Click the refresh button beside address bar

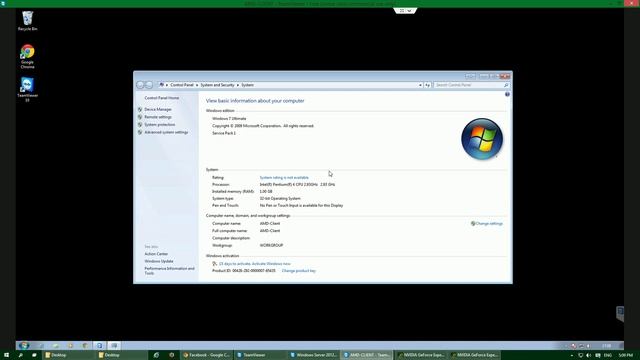pyautogui.click(x=427, y=85)
